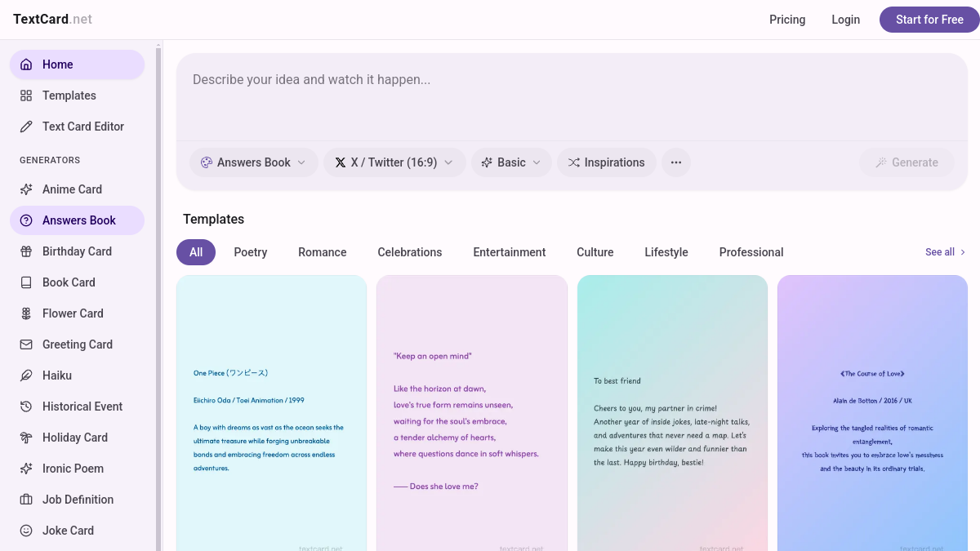Click the Birthday Card gift icon
Viewport: 980px width, 551px height.
[26, 251]
